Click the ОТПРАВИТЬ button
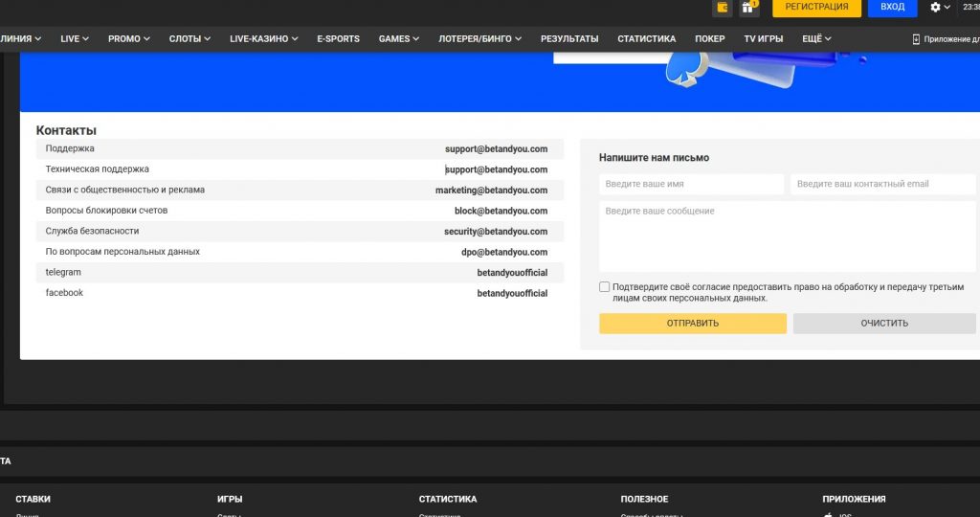 (x=693, y=324)
